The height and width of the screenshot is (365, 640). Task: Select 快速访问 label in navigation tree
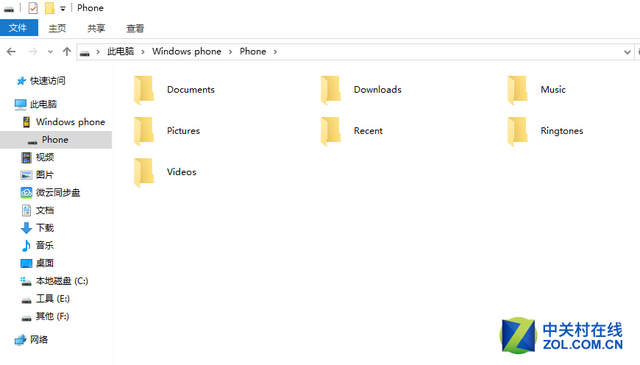pos(47,81)
